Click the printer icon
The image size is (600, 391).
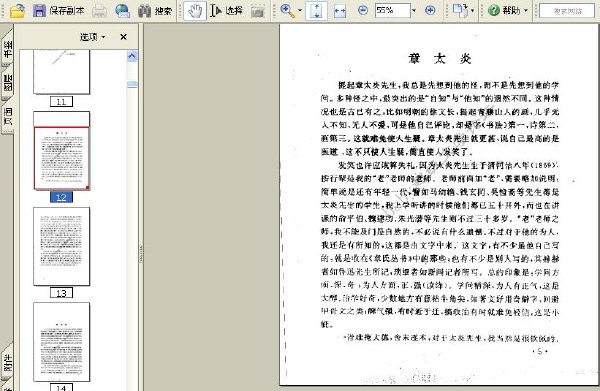99,11
